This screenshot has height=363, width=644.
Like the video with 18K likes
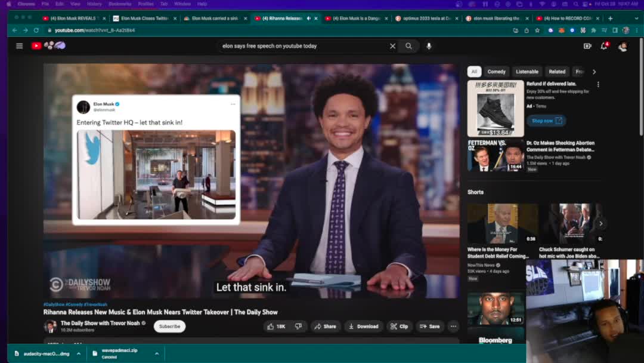[277, 327]
